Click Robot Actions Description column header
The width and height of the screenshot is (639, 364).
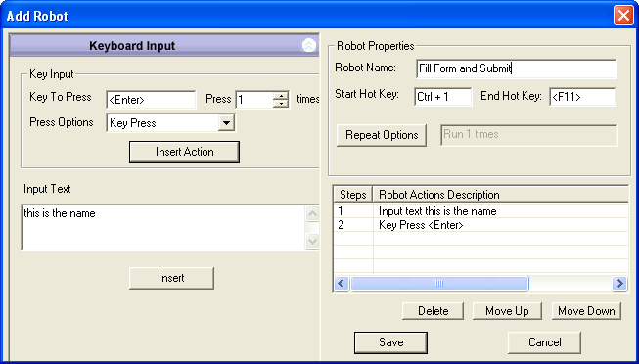pyautogui.click(x=501, y=195)
